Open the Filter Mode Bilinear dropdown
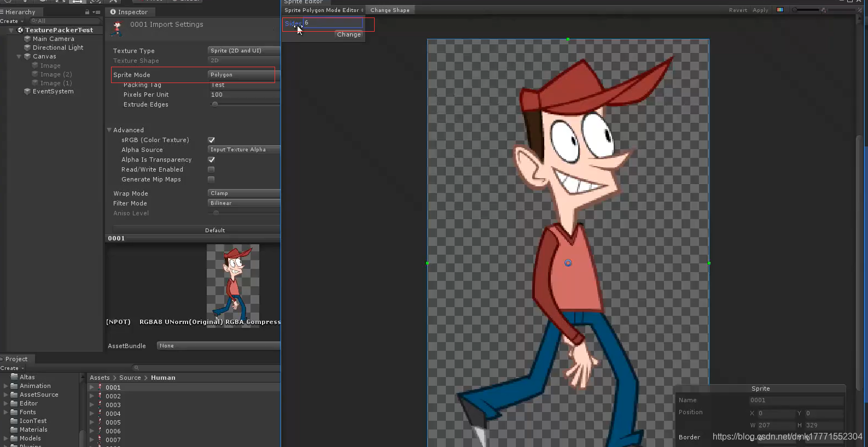The width and height of the screenshot is (868, 447). click(x=244, y=203)
